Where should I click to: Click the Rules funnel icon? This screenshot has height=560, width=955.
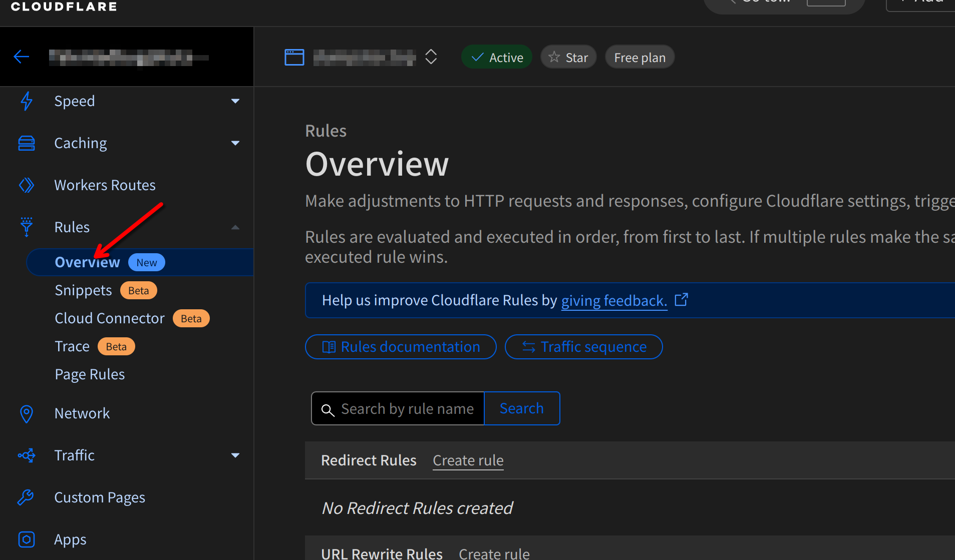click(x=27, y=227)
